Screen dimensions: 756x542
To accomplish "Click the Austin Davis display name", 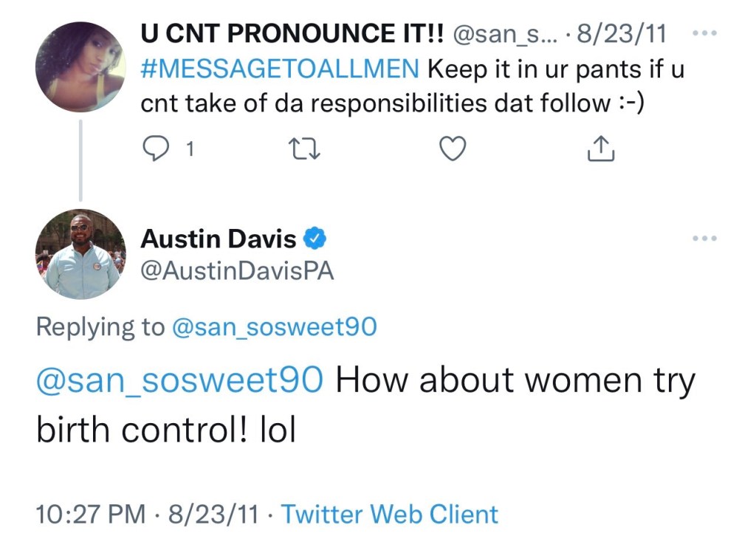I will 219,239.
